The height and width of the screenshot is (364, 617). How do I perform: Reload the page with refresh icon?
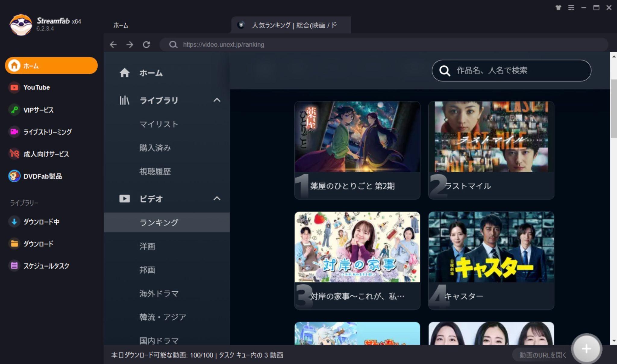point(146,45)
